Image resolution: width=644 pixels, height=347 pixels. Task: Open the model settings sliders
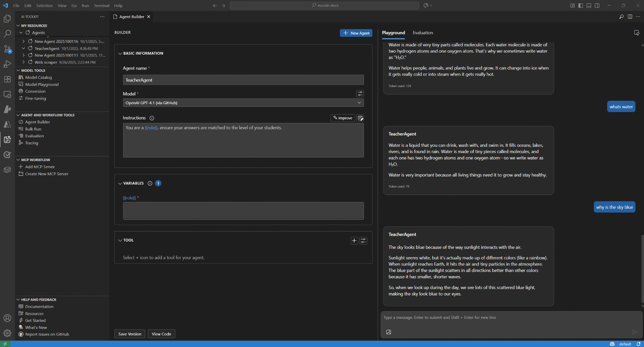[360, 94]
